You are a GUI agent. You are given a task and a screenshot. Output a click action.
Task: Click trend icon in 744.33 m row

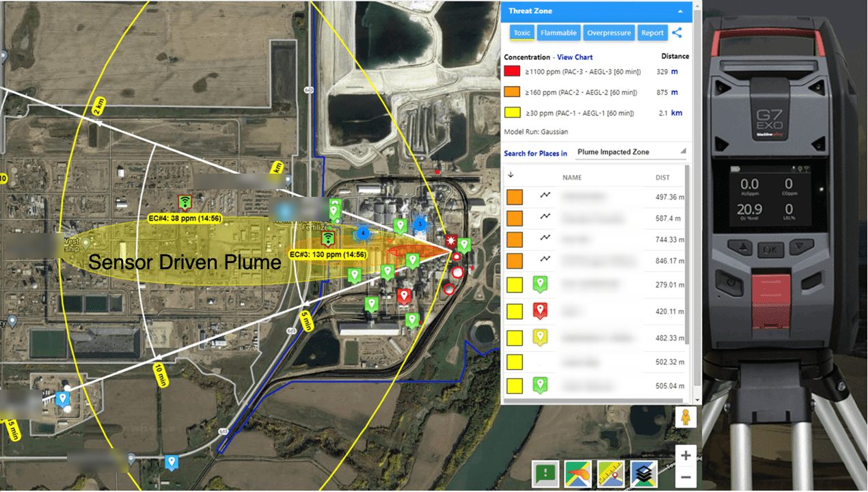pyautogui.click(x=545, y=238)
